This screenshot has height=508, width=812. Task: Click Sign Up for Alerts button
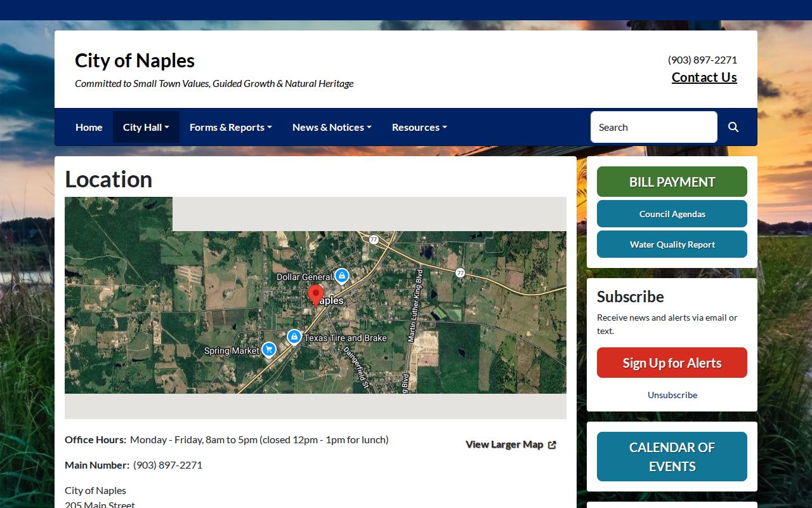(x=672, y=363)
